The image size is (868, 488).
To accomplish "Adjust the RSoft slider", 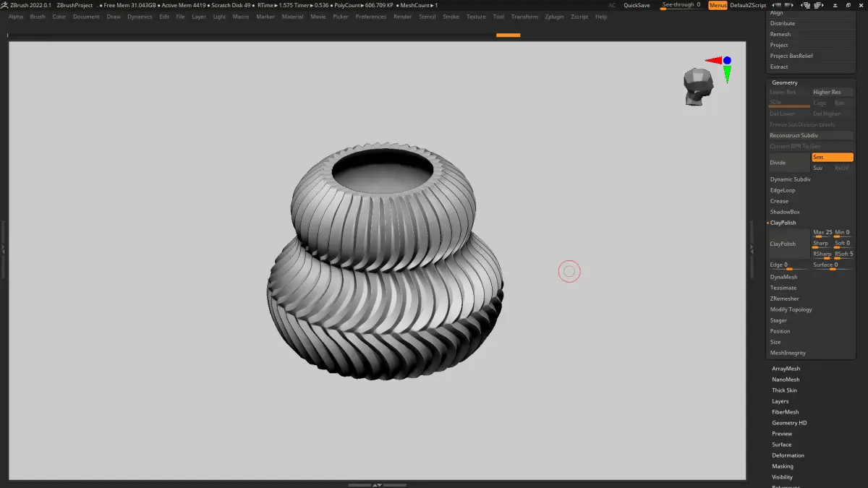I will point(843,254).
